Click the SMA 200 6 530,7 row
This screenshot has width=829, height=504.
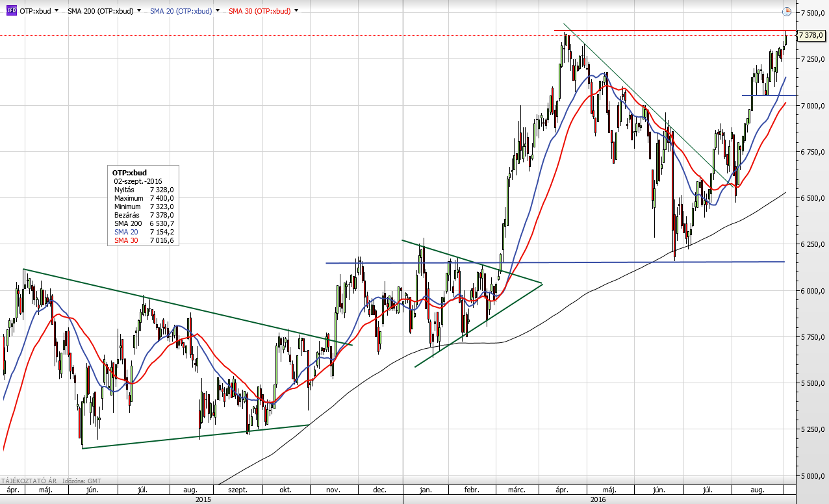pyautogui.click(x=144, y=223)
